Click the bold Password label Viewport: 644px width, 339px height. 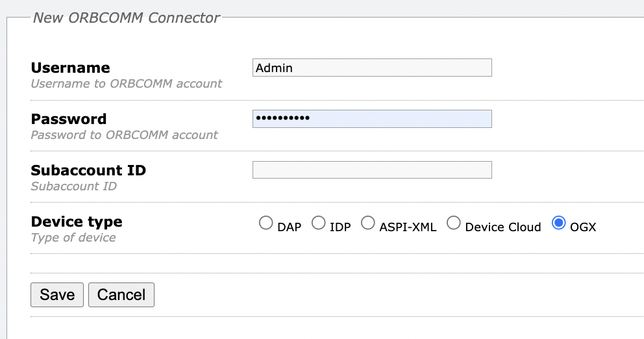click(x=69, y=119)
